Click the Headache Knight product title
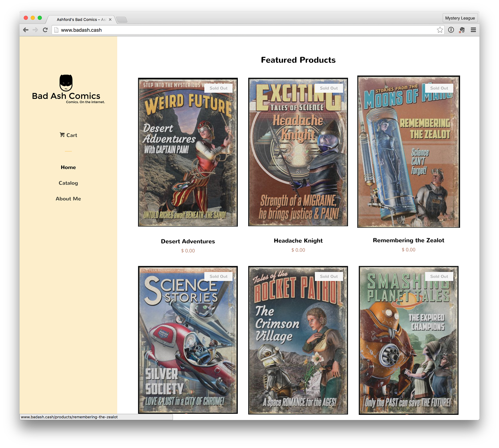The width and height of the screenshot is (499, 448). pos(298,241)
